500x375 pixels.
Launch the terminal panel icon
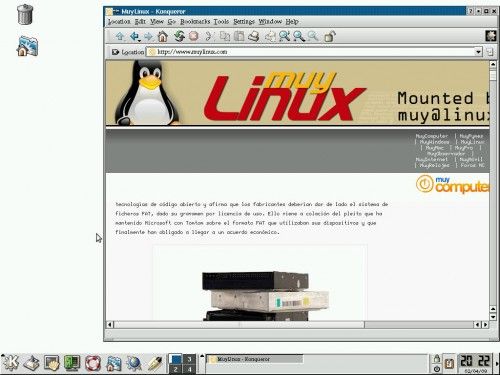[x=52, y=363]
